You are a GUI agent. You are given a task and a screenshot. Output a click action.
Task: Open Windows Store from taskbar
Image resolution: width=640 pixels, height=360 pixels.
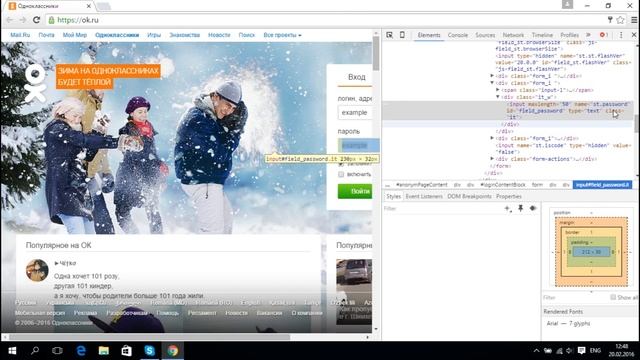click(127, 351)
